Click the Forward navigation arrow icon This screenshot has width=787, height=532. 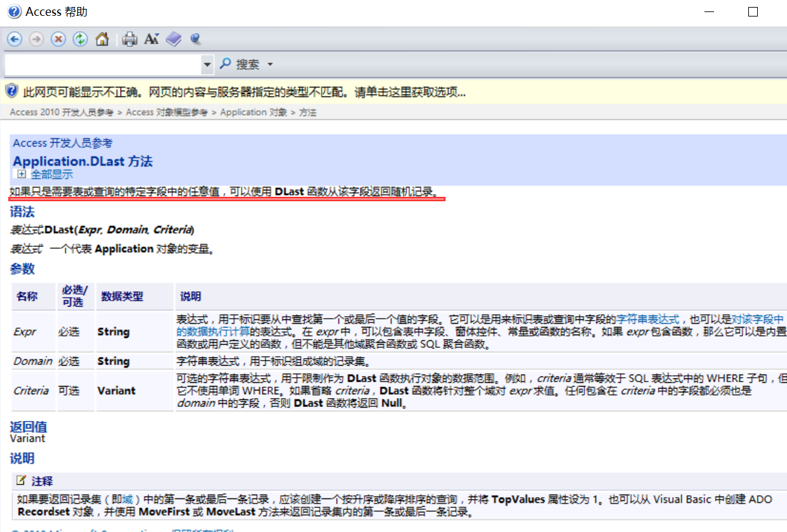[x=37, y=39]
